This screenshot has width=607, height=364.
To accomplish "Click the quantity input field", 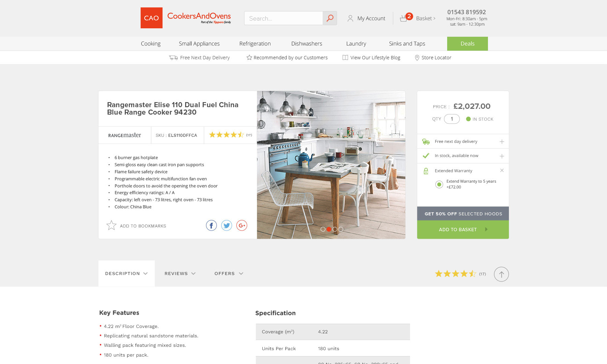I will coord(452,119).
